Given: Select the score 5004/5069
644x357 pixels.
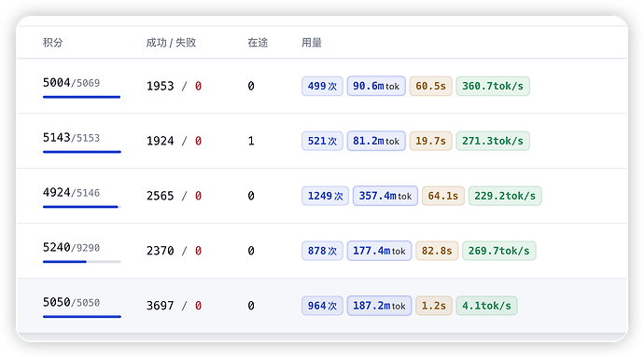Looking at the screenshot, I should 71,83.
